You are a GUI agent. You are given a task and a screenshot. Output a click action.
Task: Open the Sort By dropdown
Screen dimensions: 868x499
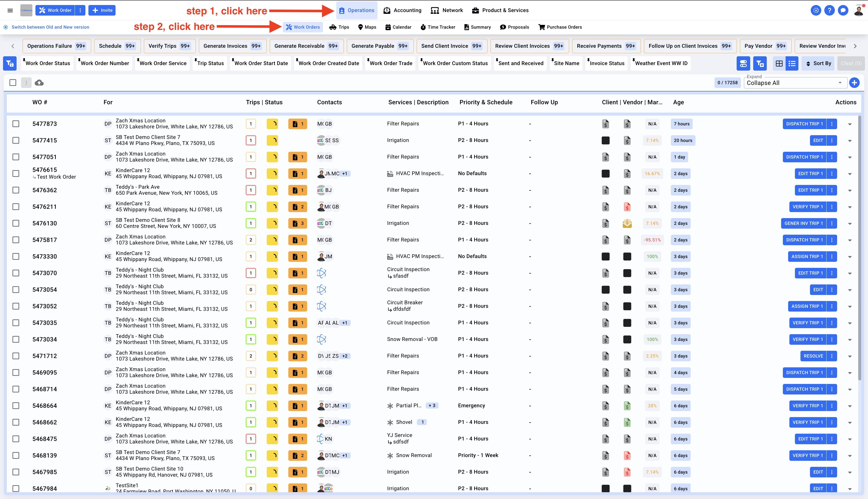click(x=818, y=63)
